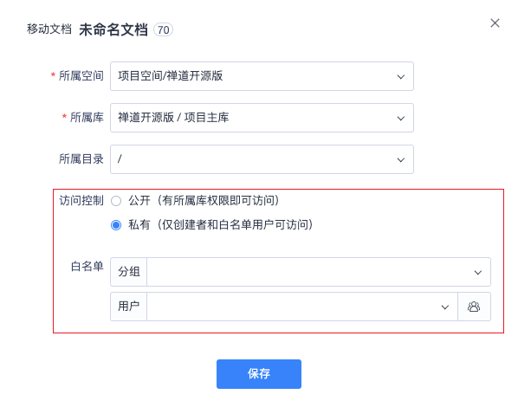Click the 分组 label addon
Viewport: 518px width, 420px height.
tap(129, 272)
